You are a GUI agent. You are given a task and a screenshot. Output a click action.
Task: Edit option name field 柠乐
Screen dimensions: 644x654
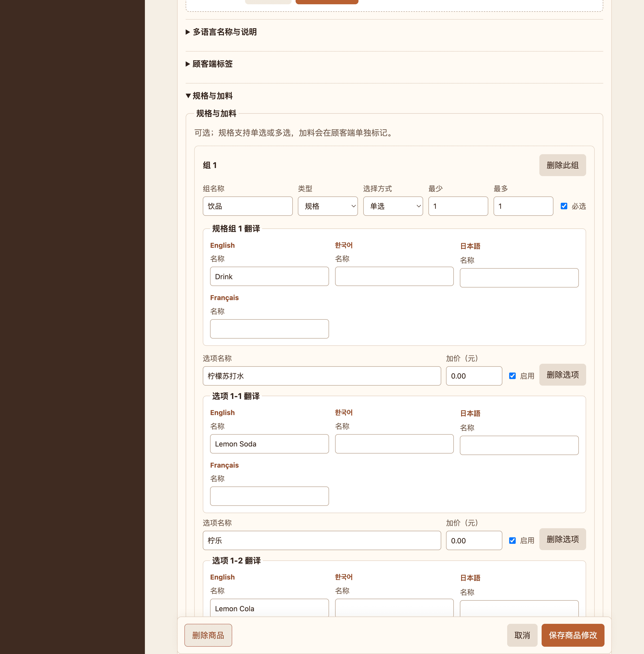[322, 540]
